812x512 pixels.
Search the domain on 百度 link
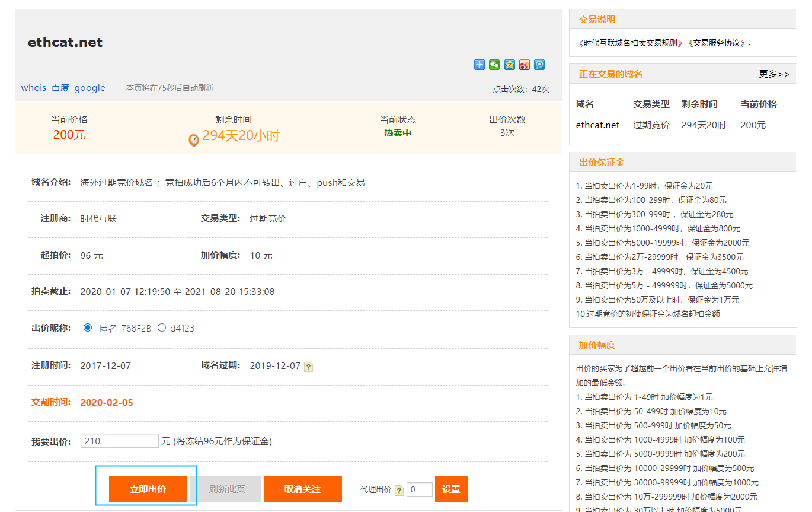tap(60, 88)
